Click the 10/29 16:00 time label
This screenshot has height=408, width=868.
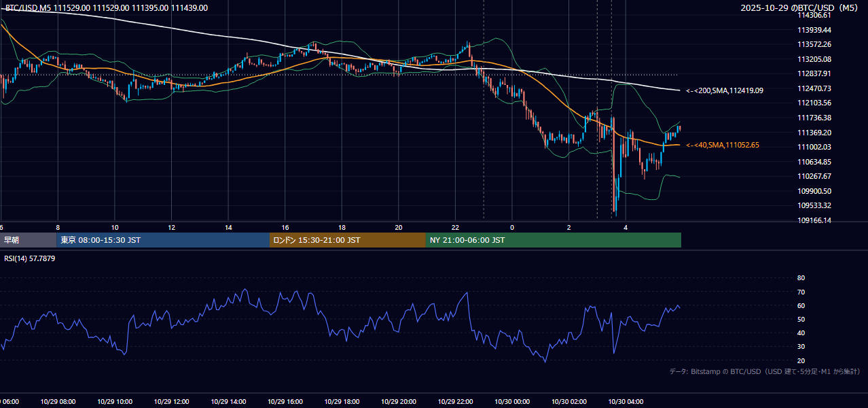coord(285,402)
